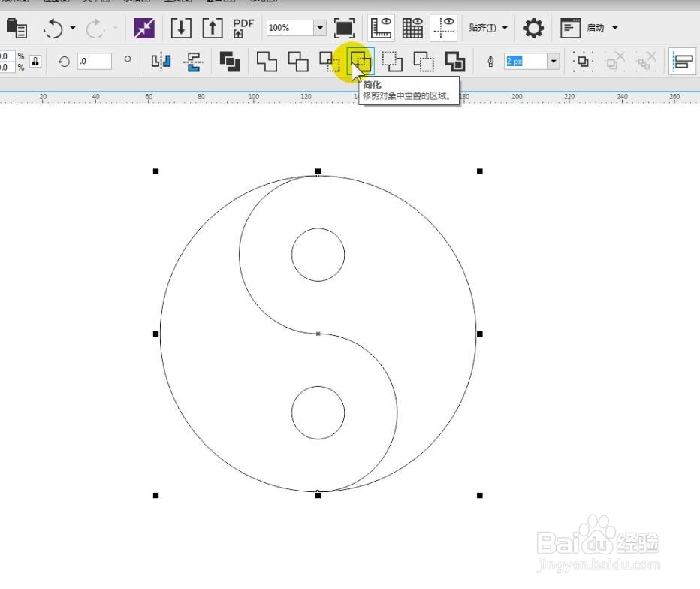Image resolution: width=700 pixels, height=589 pixels.
Task: Apply Back minus front
Action: (x=424, y=61)
